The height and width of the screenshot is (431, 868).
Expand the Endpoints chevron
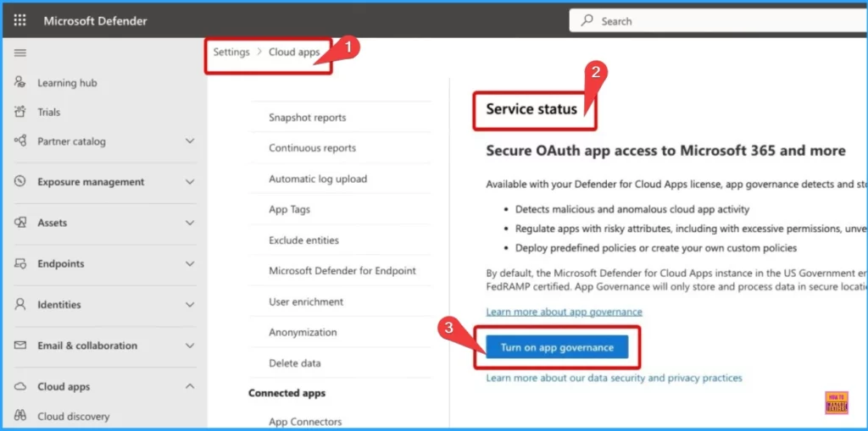190,263
